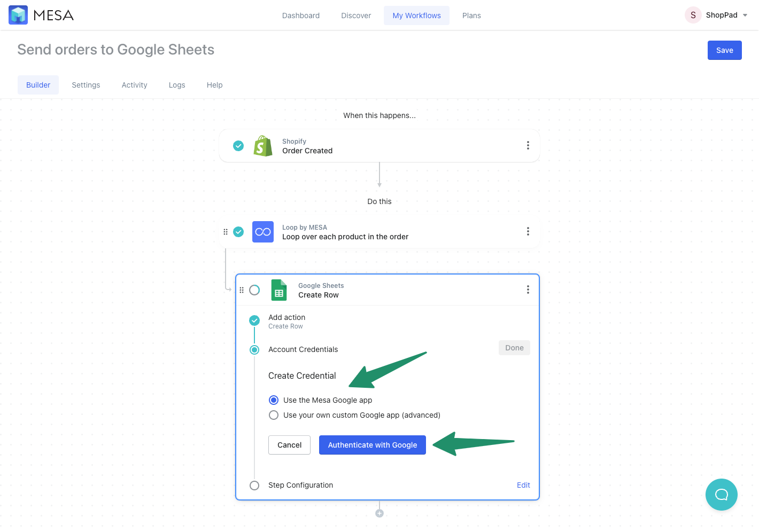Click the workflow title Send orders to Google Sheets
Image resolution: width=759 pixels, height=532 pixels.
coord(116,50)
